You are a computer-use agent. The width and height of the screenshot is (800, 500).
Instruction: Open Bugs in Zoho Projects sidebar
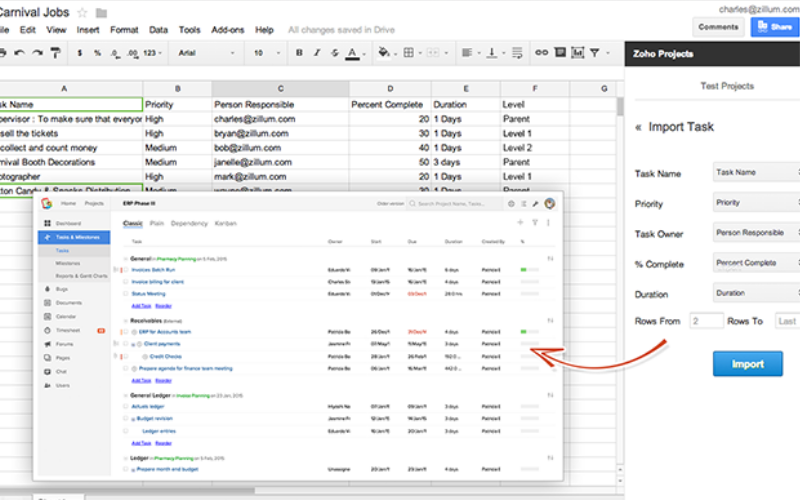62,289
